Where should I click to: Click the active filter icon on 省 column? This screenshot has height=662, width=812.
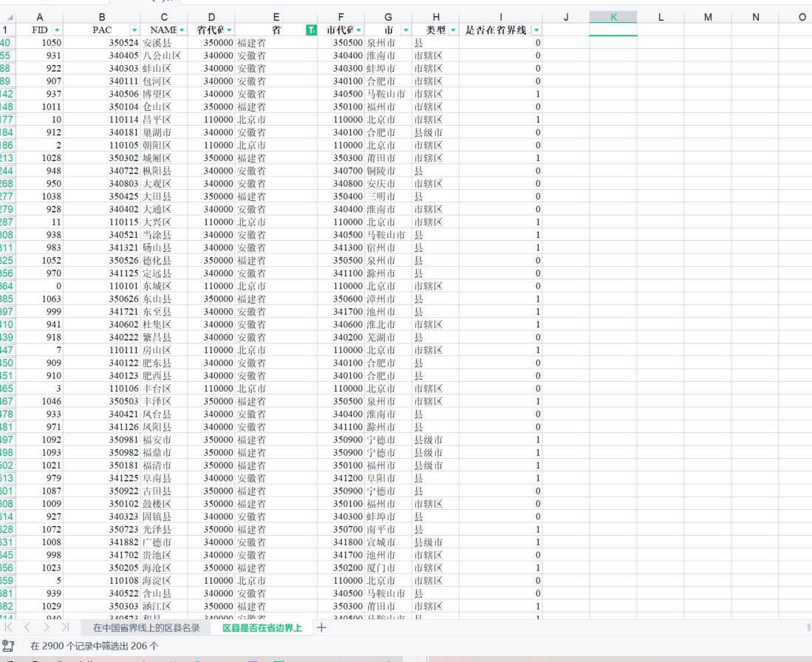(x=311, y=30)
